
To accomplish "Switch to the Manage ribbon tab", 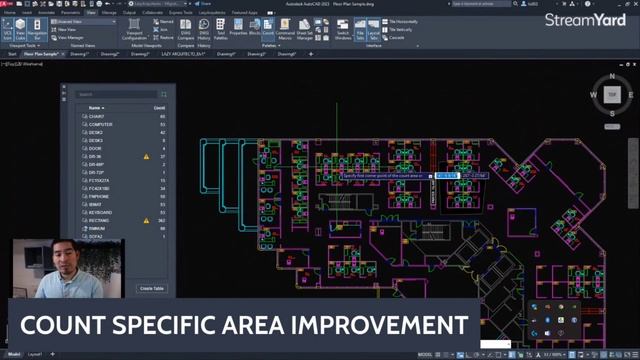I will click(x=109, y=13).
